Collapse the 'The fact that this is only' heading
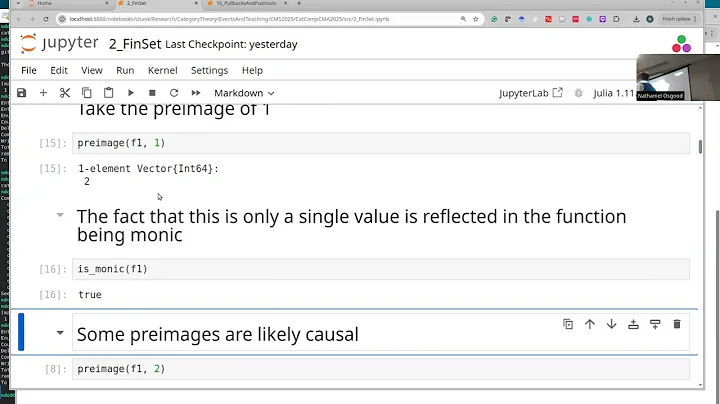The image size is (720, 404). [x=60, y=215]
